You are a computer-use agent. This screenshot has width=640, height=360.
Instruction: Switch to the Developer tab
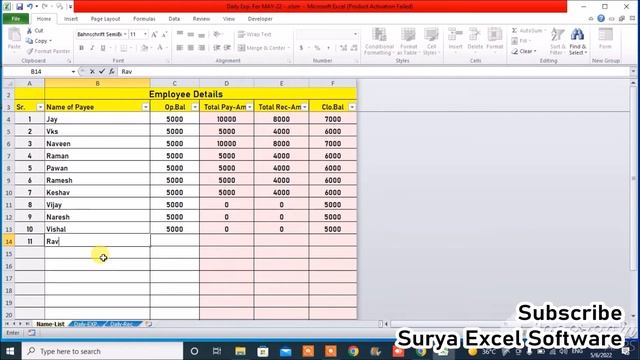point(260,19)
